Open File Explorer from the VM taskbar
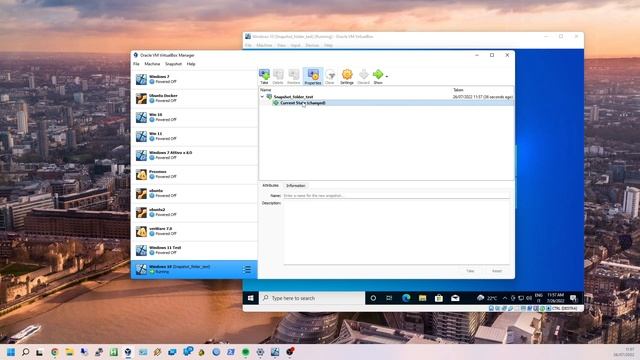 click(422, 298)
